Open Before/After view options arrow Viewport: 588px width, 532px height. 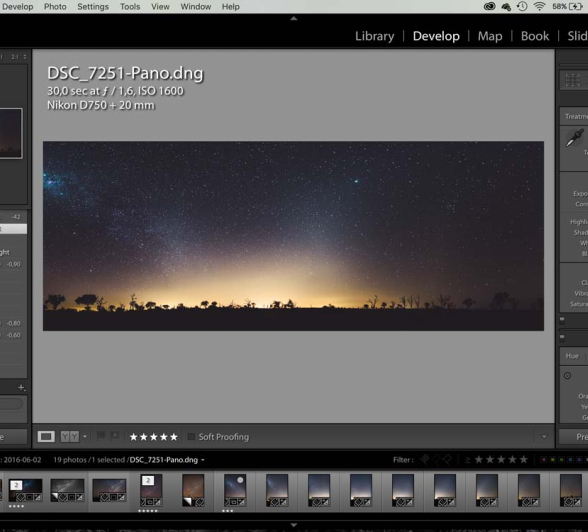click(85, 436)
